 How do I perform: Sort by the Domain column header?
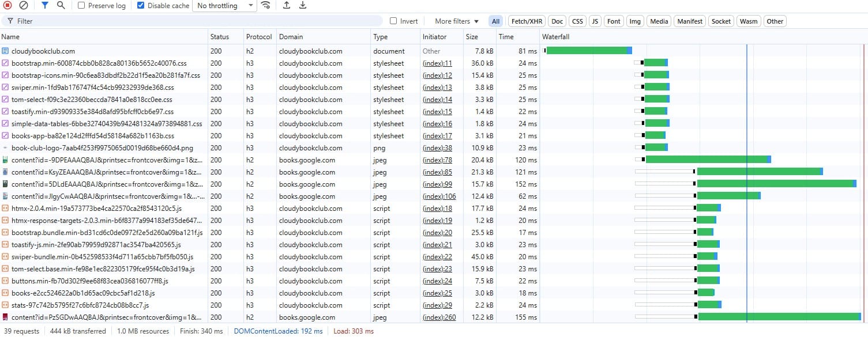pyautogui.click(x=324, y=37)
